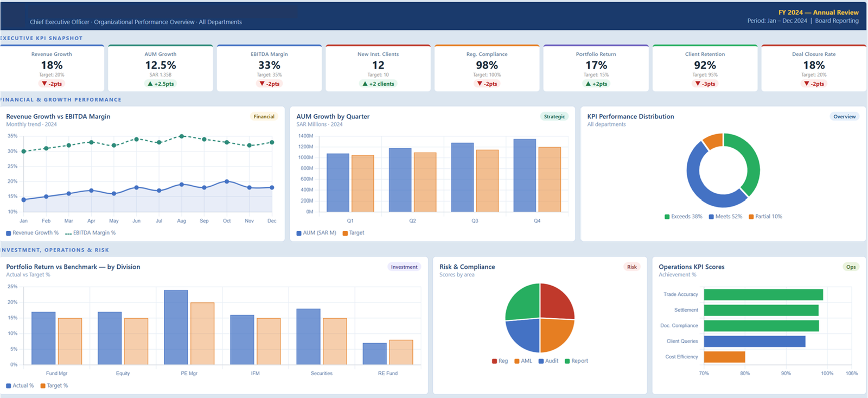Click the Trade Accuracy bar

pos(763,295)
